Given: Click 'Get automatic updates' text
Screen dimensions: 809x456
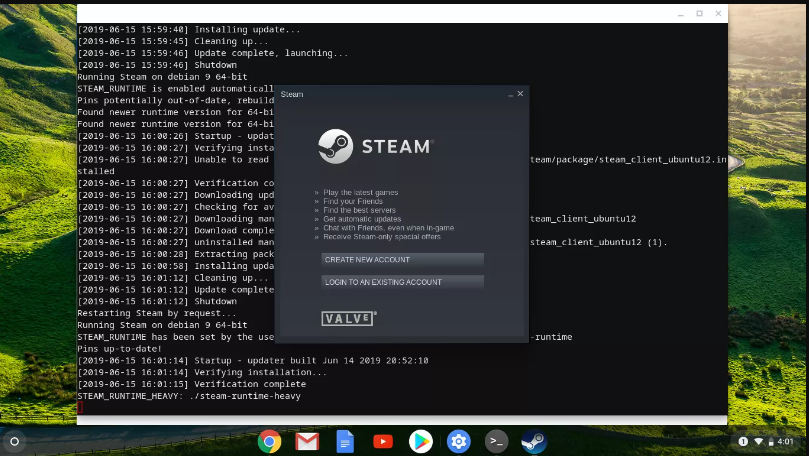Looking at the screenshot, I should pyautogui.click(x=362, y=219).
